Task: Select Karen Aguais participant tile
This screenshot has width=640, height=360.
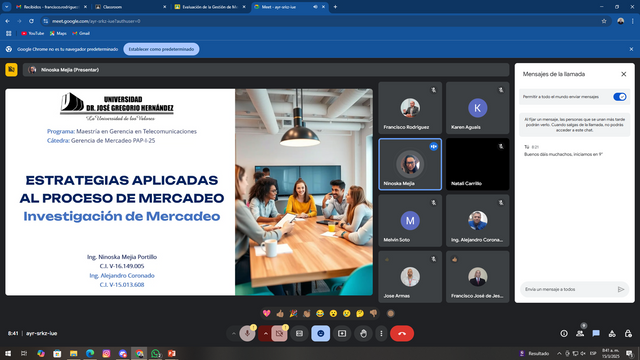Action: click(x=478, y=108)
